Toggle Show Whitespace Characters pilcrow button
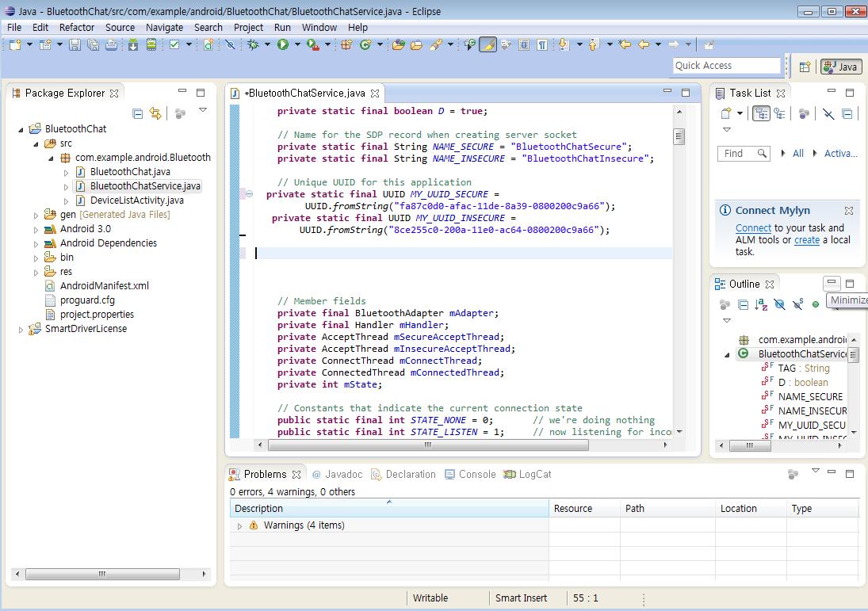 [542, 45]
